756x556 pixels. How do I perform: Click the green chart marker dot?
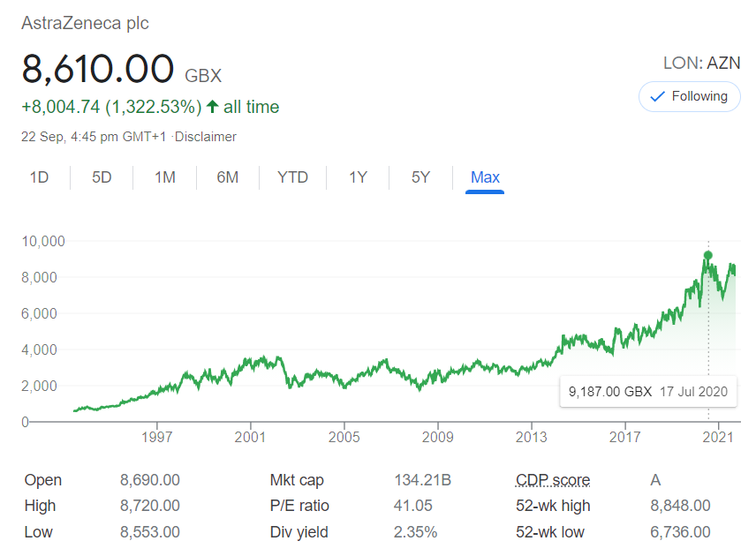(707, 255)
